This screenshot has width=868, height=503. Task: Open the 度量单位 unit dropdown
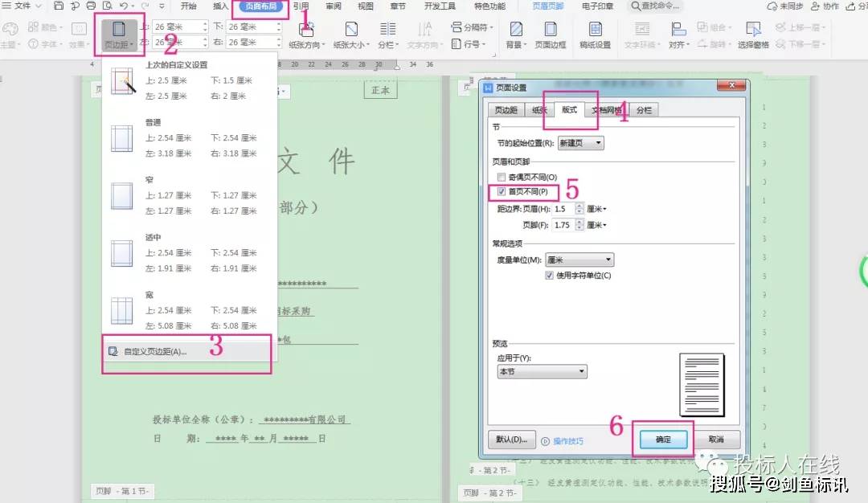pos(579,260)
